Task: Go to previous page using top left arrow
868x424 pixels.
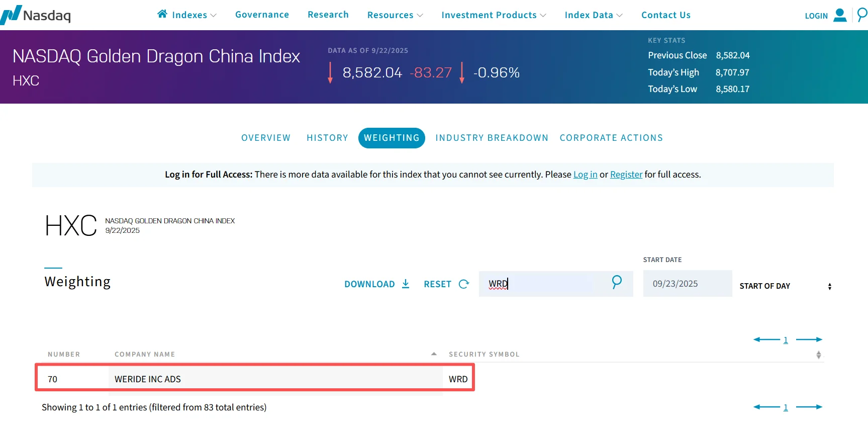Action: tap(766, 340)
